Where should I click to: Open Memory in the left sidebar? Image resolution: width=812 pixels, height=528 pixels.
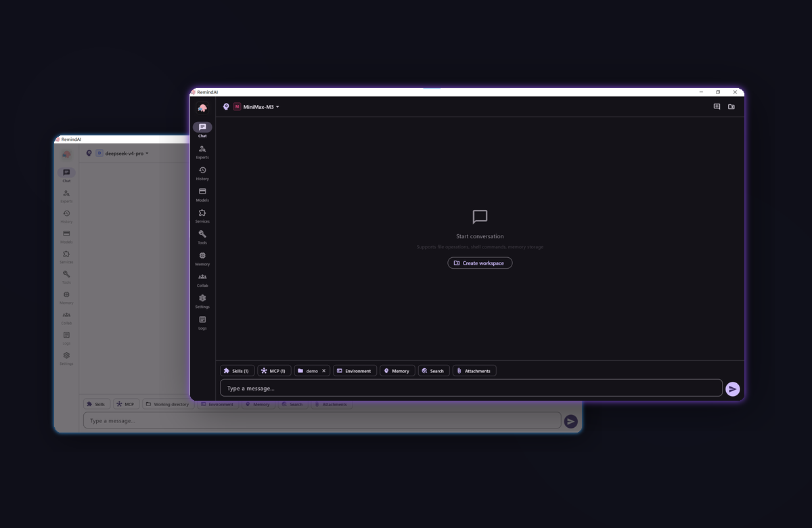(x=202, y=259)
